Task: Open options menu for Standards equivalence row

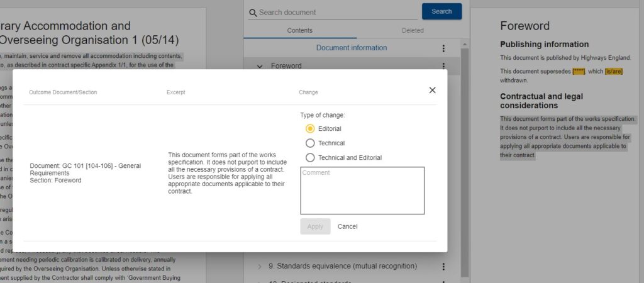Action: (443, 266)
